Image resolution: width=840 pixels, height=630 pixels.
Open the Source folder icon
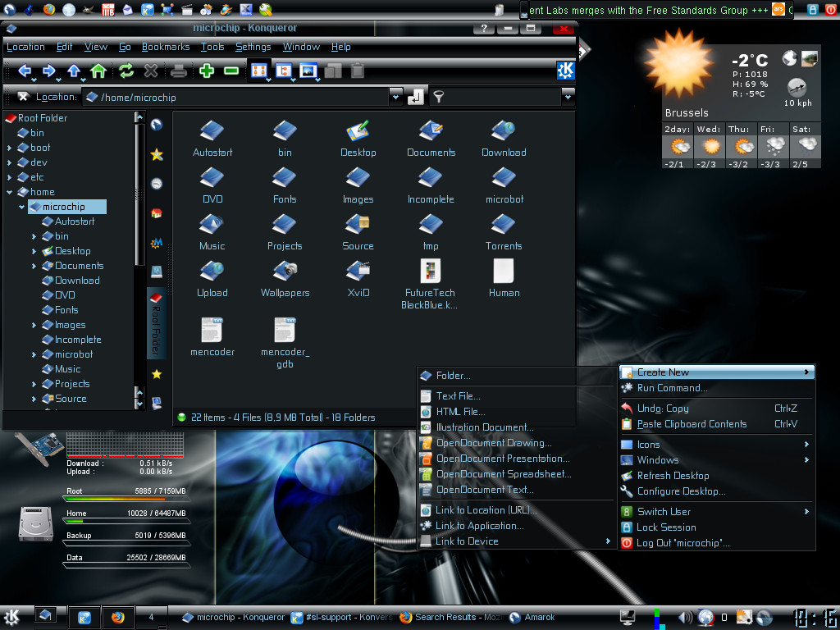click(x=358, y=232)
